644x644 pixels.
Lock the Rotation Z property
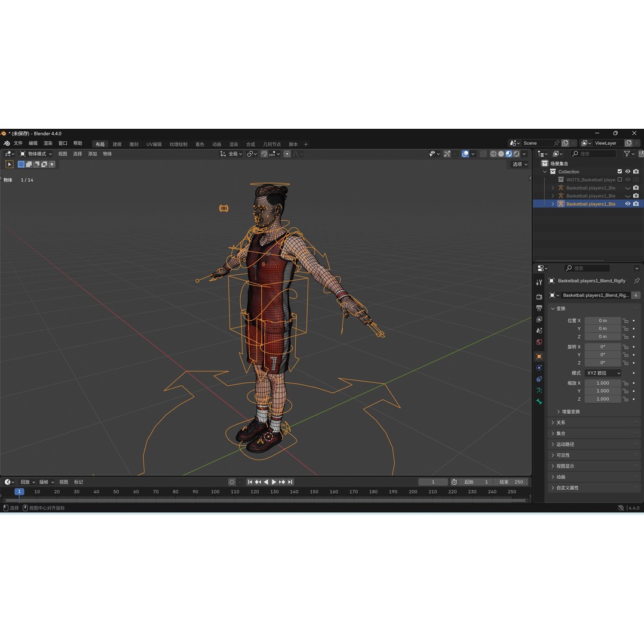[x=626, y=363]
